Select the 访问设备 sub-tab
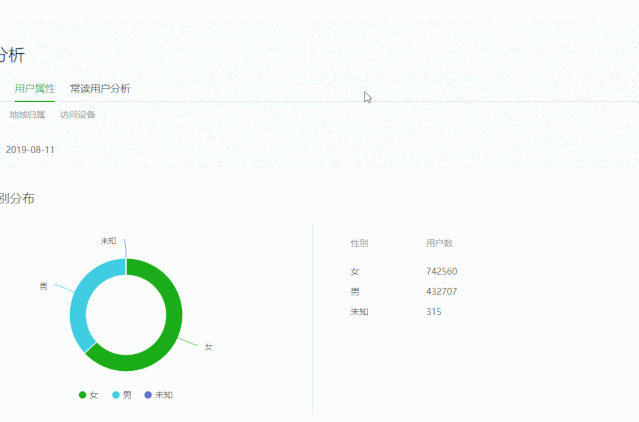The image size is (639, 422). click(77, 115)
